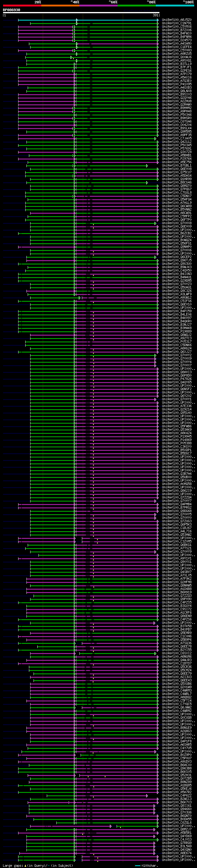Select hit UniRef100_A8J5Z0
This screenshot has width=197, height=868.
tap(177, 20)
